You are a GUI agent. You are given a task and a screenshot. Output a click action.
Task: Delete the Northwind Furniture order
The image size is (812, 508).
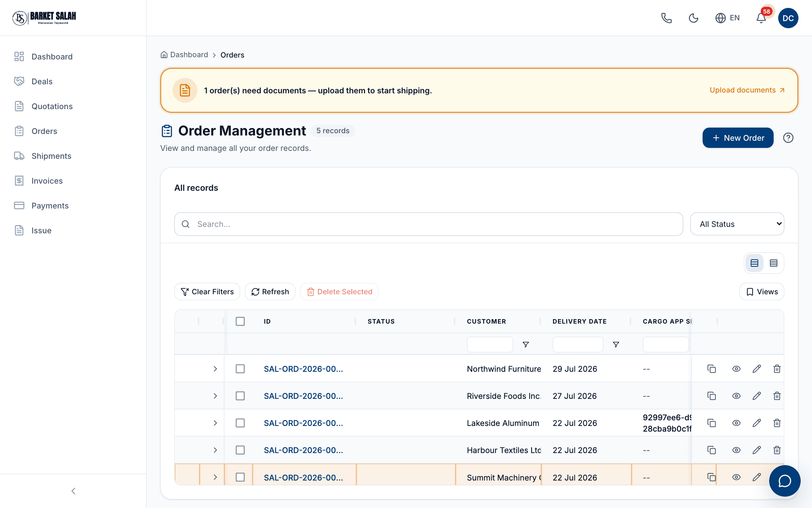point(777,369)
